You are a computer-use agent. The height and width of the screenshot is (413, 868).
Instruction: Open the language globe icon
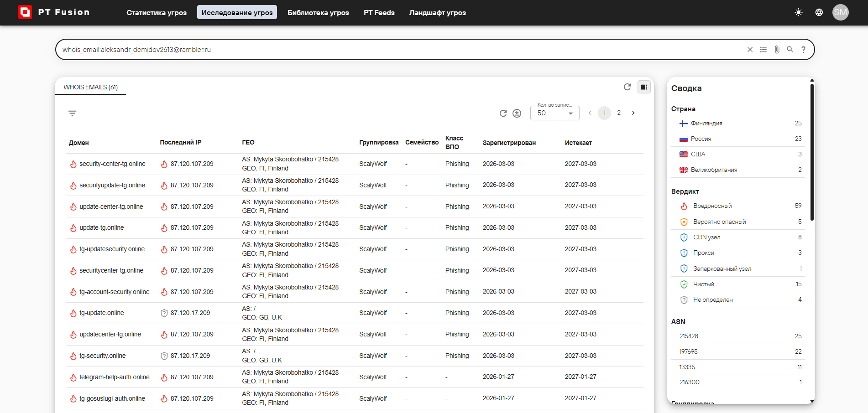pyautogui.click(x=819, y=12)
